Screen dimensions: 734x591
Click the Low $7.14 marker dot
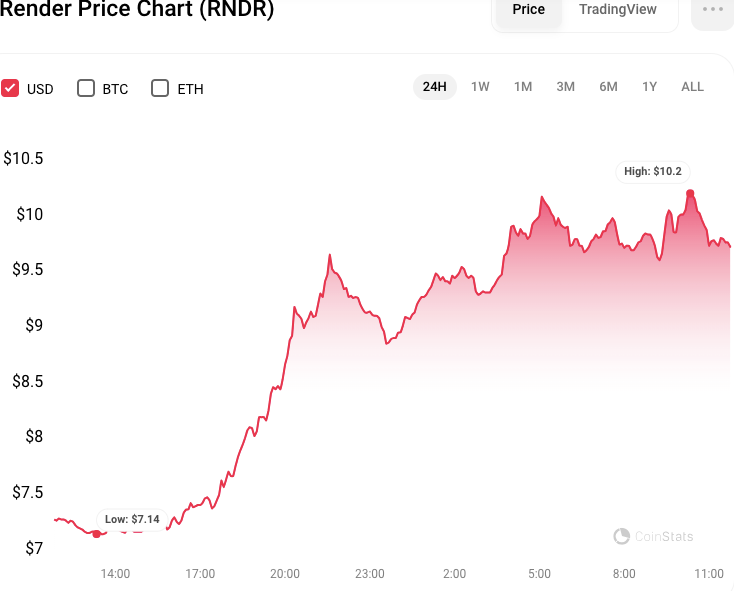coord(96,534)
